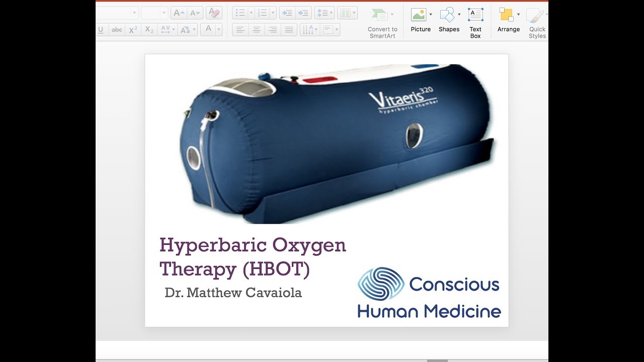Open the text direction button
Screen dimensions: 644x362
309,30
